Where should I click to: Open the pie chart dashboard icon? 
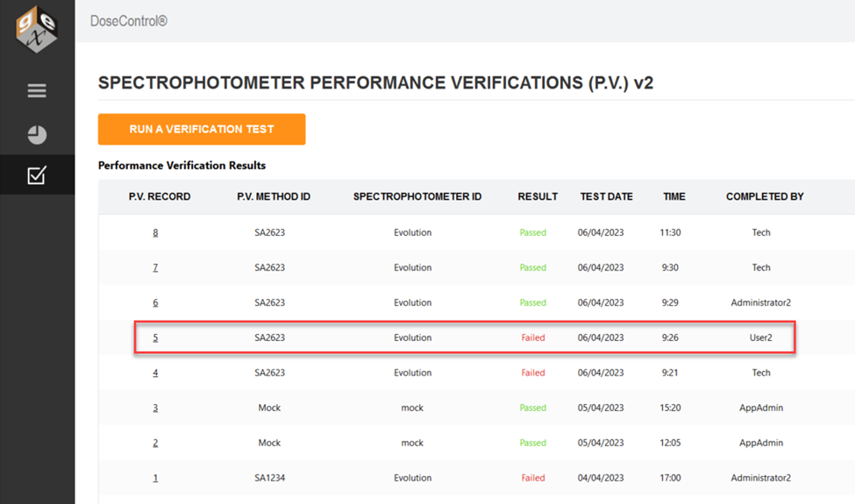pyautogui.click(x=37, y=135)
